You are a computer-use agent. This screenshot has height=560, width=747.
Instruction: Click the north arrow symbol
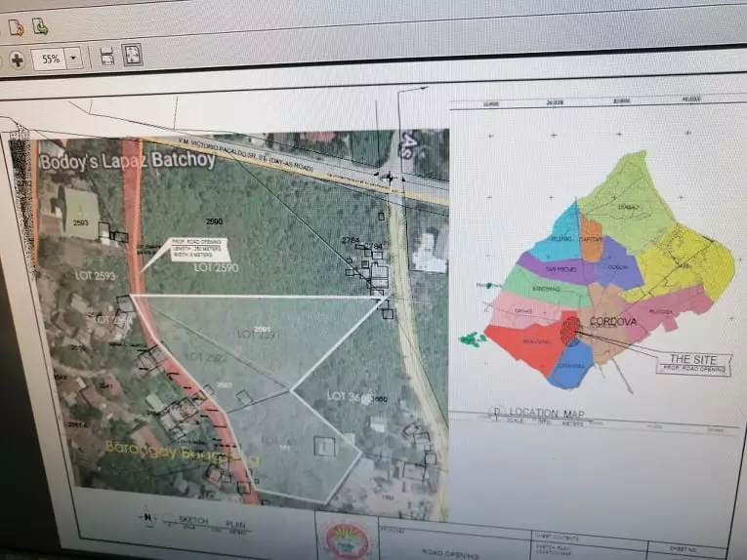148,518
